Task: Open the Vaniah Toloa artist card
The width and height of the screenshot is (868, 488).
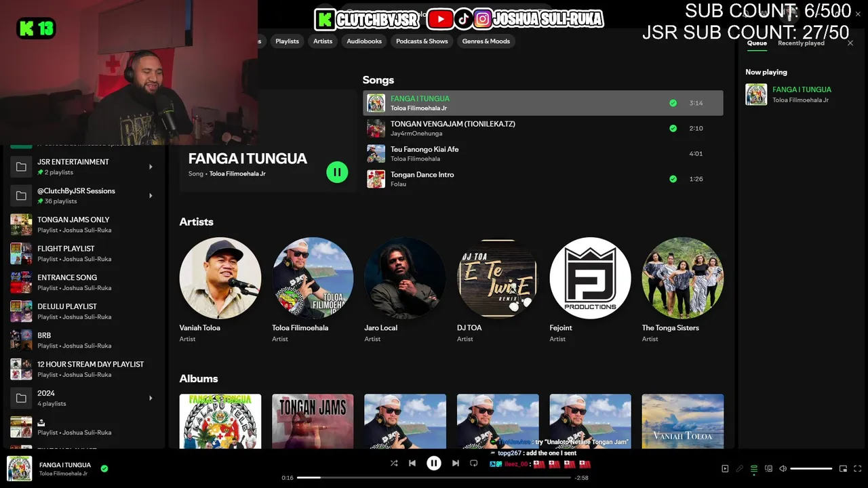Action: pyautogui.click(x=220, y=290)
